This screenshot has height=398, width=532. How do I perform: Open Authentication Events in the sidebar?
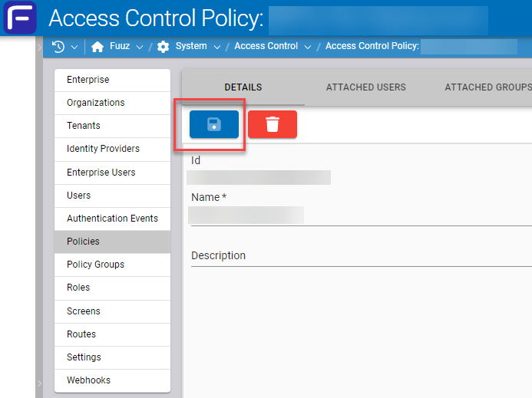(112, 219)
